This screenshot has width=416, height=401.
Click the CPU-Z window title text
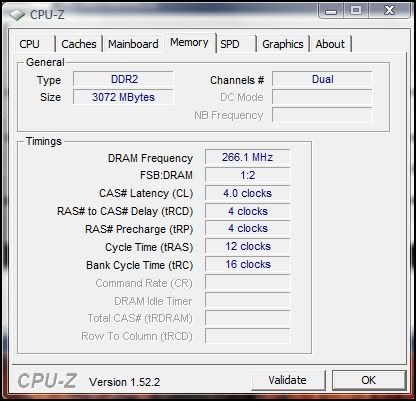[x=47, y=15]
